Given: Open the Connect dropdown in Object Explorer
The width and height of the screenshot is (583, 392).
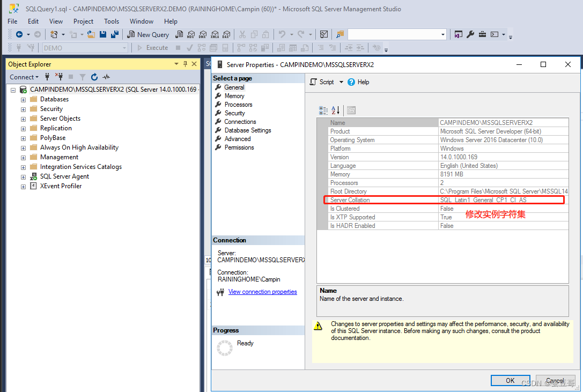Looking at the screenshot, I should pos(24,77).
